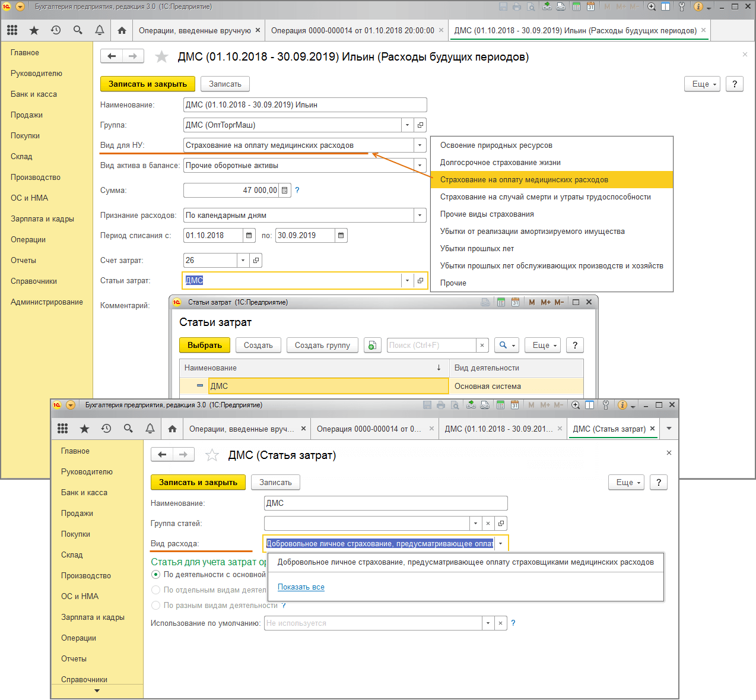Click get link icon in back window title bar
Viewport: 756px width, 700px height.
(547, 7)
